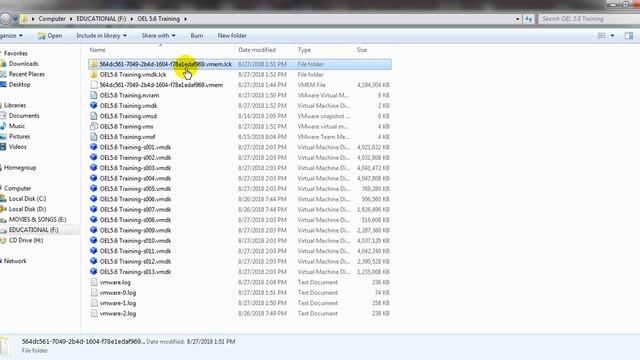
Task: Click Computer in the address breadcrumb
Action: click(x=52, y=19)
